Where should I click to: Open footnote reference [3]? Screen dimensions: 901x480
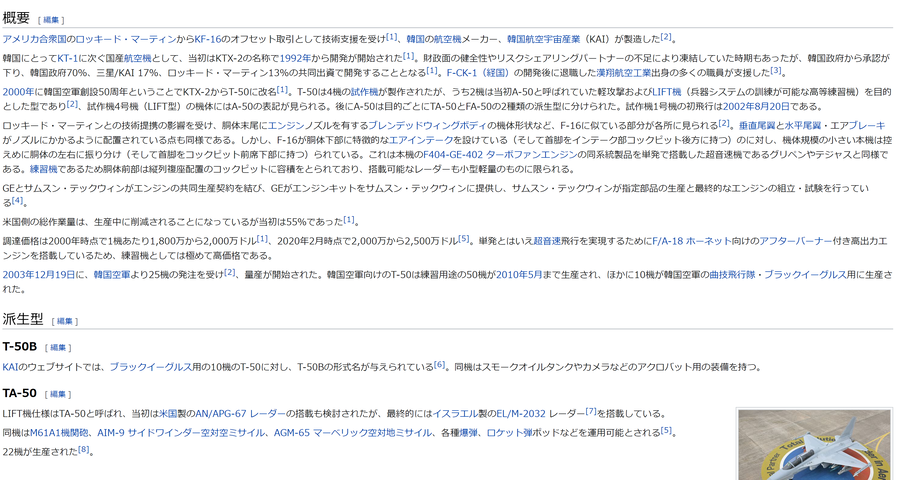(x=776, y=71)
